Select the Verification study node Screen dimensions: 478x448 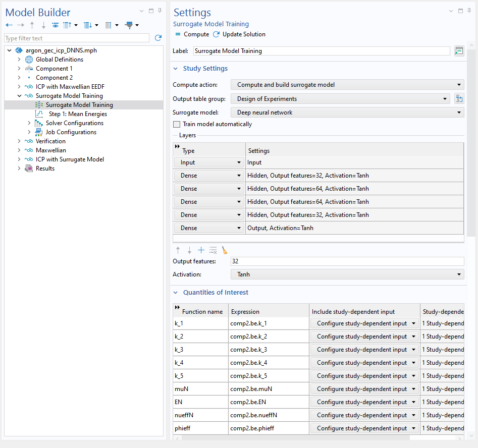tap(50, 141)
